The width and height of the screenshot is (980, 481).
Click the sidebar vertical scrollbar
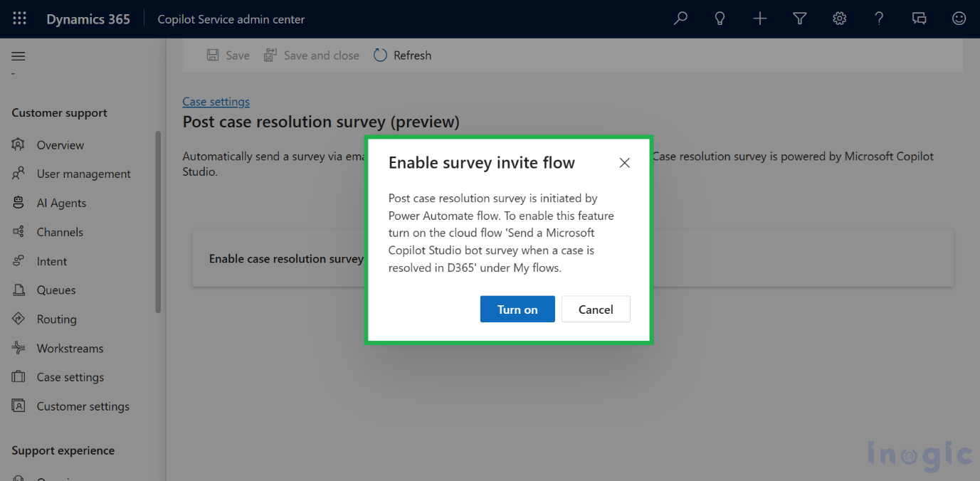[x=158, y=221]
